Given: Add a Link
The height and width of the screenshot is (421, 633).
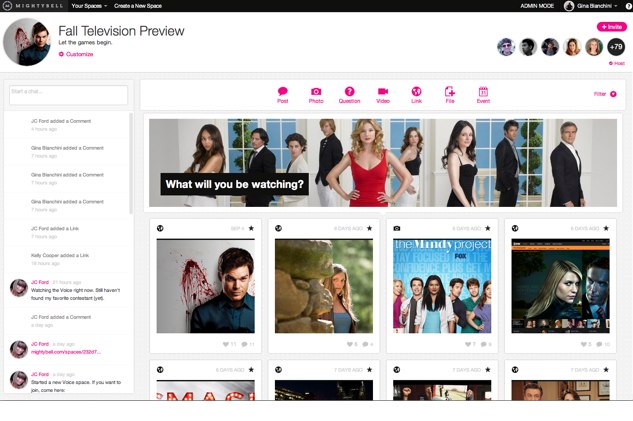Looking at the screenshot, I should click(x=416, y=95).
